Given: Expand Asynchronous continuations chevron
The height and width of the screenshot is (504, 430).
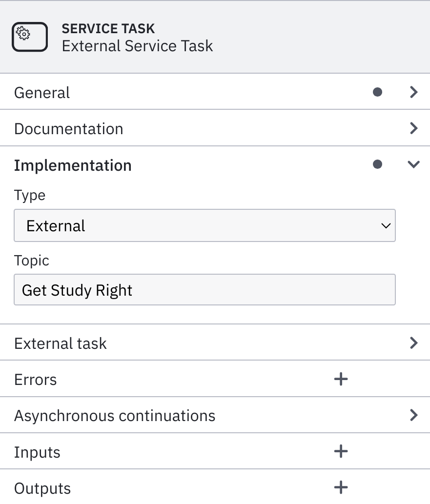Looking at the screenshot, I should (413, 415).
